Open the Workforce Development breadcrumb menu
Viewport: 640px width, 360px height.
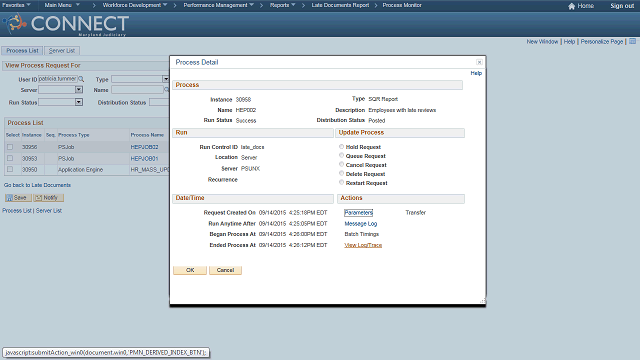135,5
